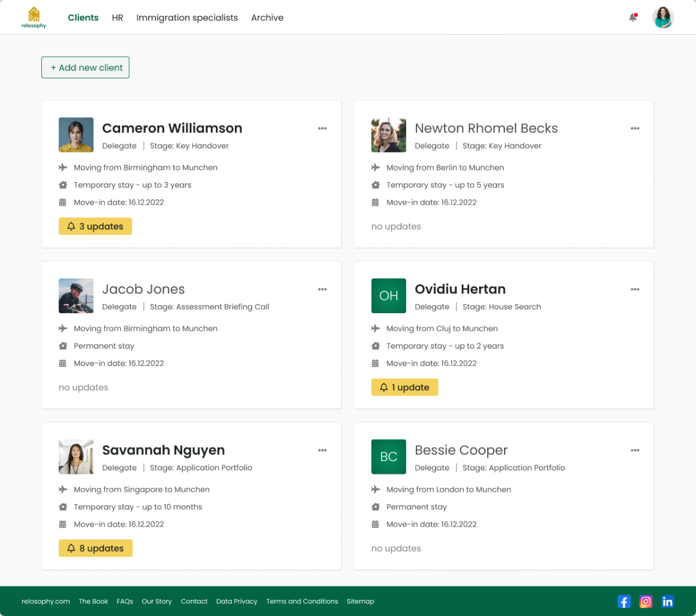This screenshot has width=696, height=616.
Task: Click 'Stage: Assessment Briefing Call' text
Action: coord(209,307)
